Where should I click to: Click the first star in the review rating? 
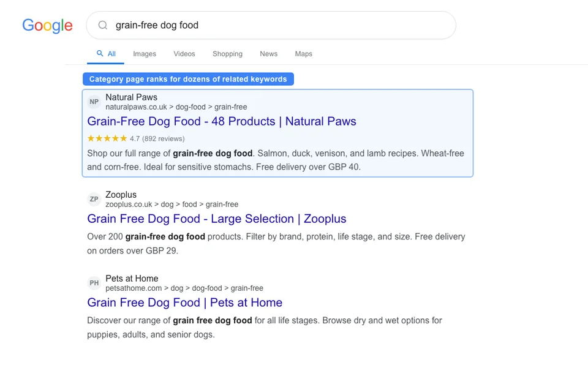pyautogui.click(x=91, y=138)
